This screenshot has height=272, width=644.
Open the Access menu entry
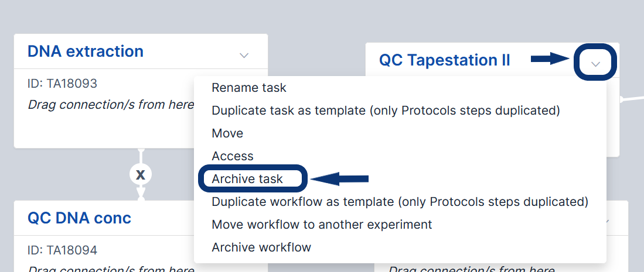233,156
